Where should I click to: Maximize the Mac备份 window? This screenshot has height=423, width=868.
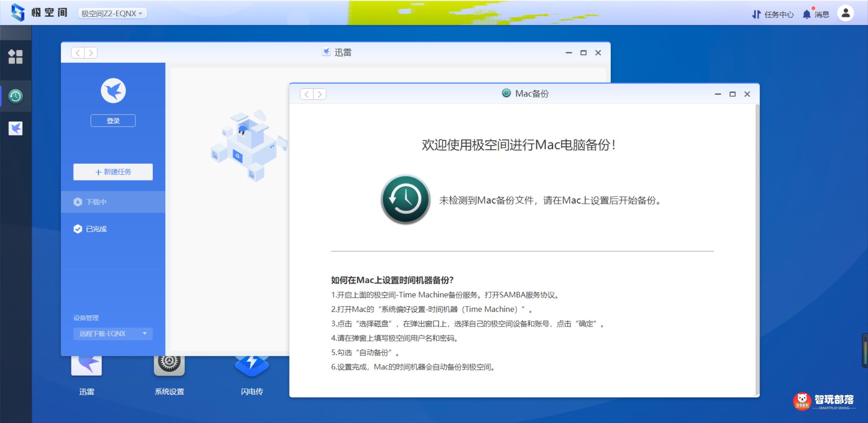733,94
